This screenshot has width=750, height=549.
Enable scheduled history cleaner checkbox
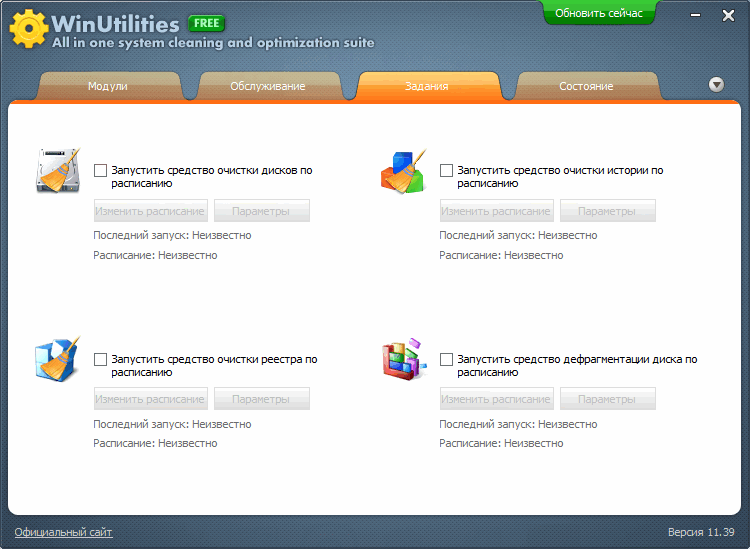point(446,170)
